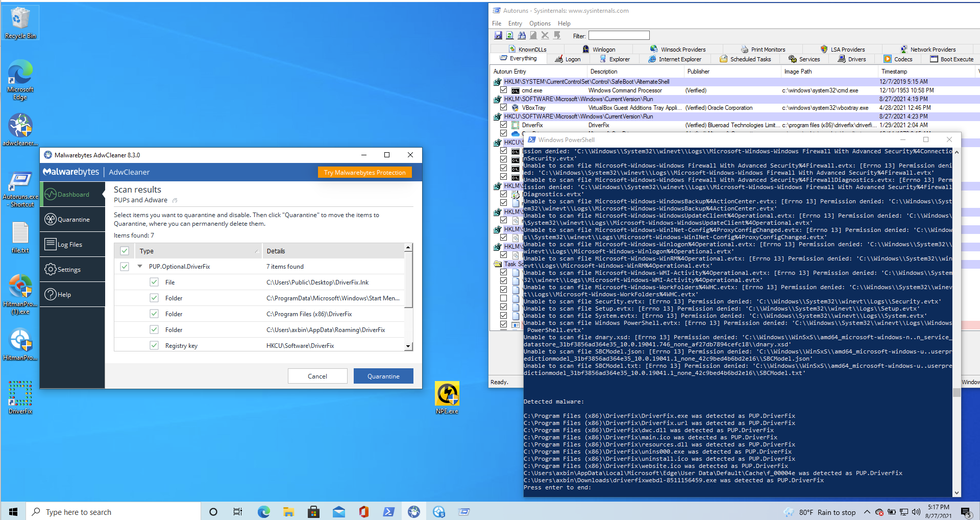Click Try Malwarebytes Protection

tap(364, 172)
